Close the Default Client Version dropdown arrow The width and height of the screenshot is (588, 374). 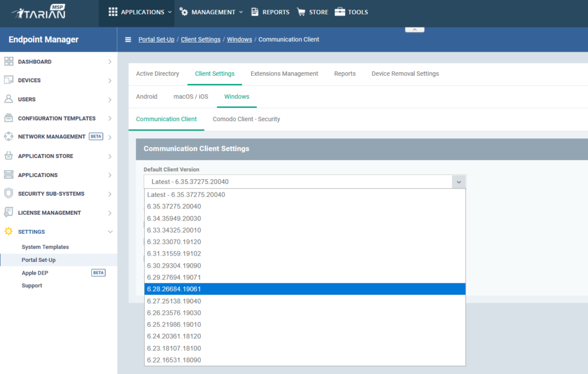click(459, 182)
